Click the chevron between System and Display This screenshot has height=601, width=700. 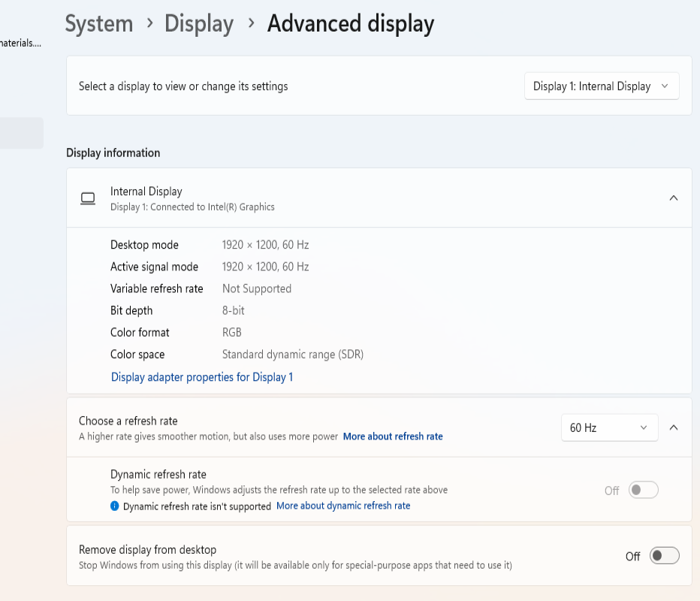click(149, 23)
